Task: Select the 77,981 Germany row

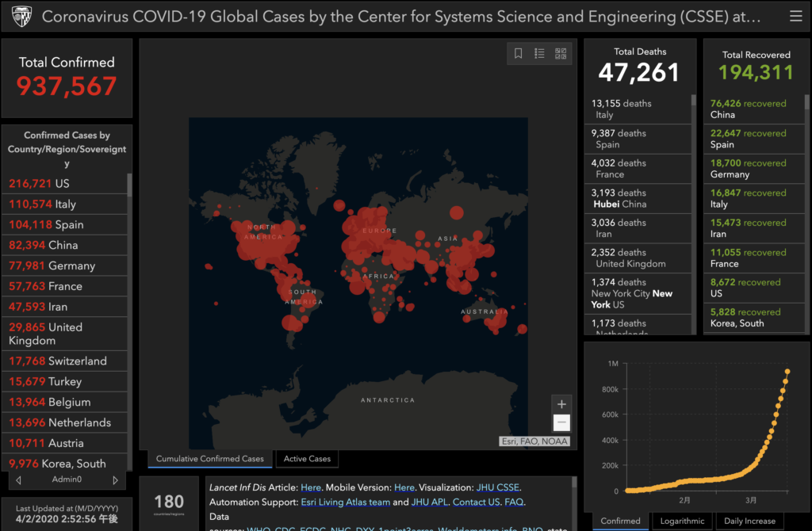Action: pos(65,265)
